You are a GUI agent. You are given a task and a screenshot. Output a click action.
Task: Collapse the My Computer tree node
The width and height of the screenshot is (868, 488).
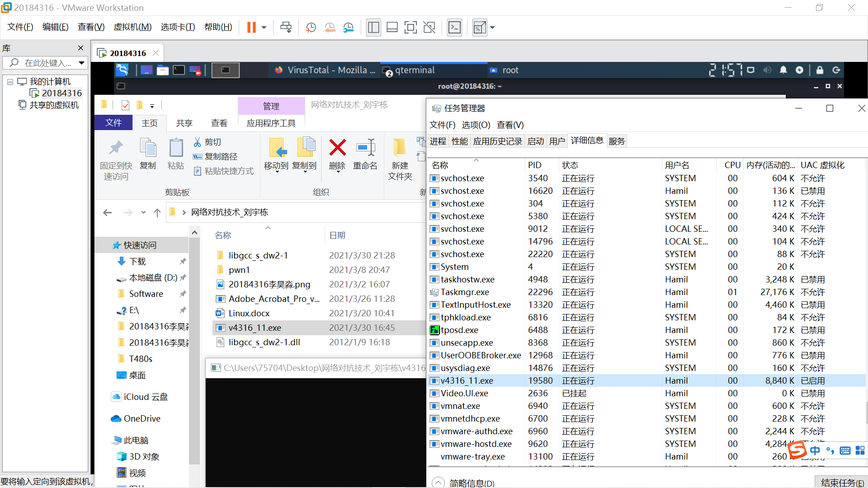click(10, 82)
